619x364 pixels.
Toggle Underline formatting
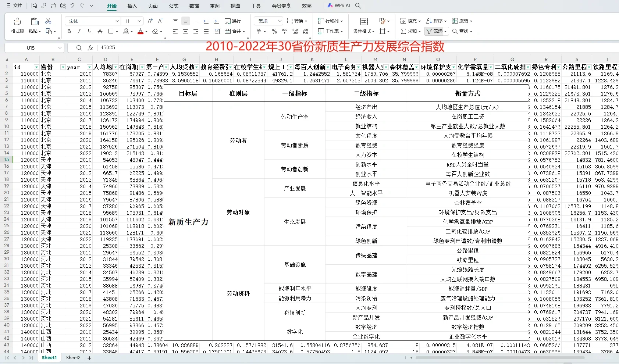(89, 31)
